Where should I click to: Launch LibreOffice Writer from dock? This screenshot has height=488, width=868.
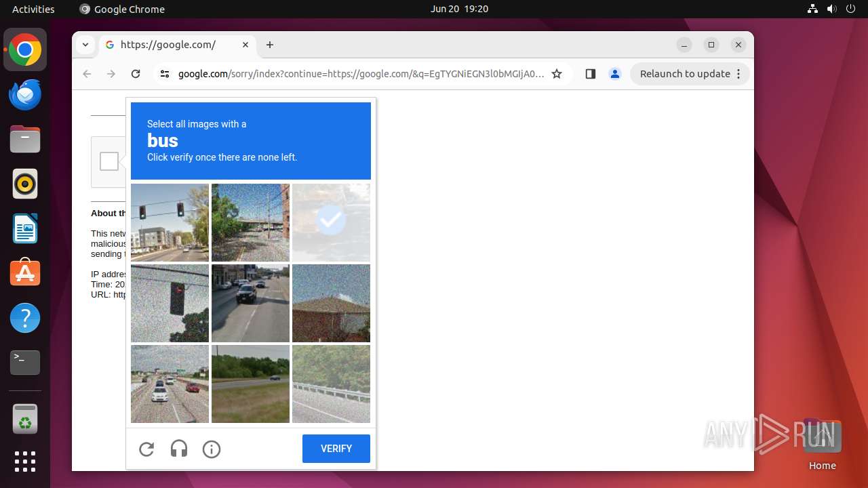click(25, 228)
